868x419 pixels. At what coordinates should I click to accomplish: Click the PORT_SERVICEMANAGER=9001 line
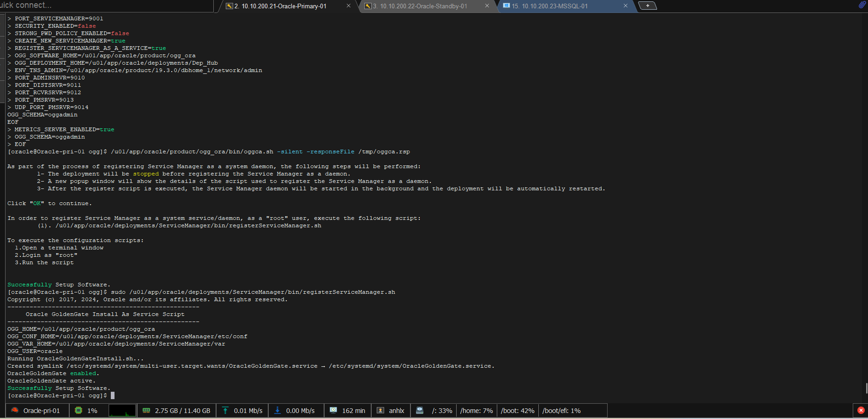(x=55, y=18)
